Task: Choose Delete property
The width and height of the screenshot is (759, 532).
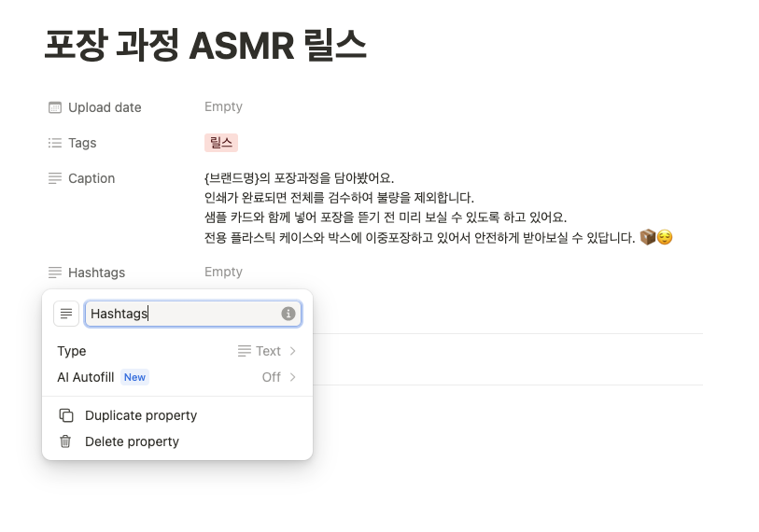Action: click(x=177, y=441)
